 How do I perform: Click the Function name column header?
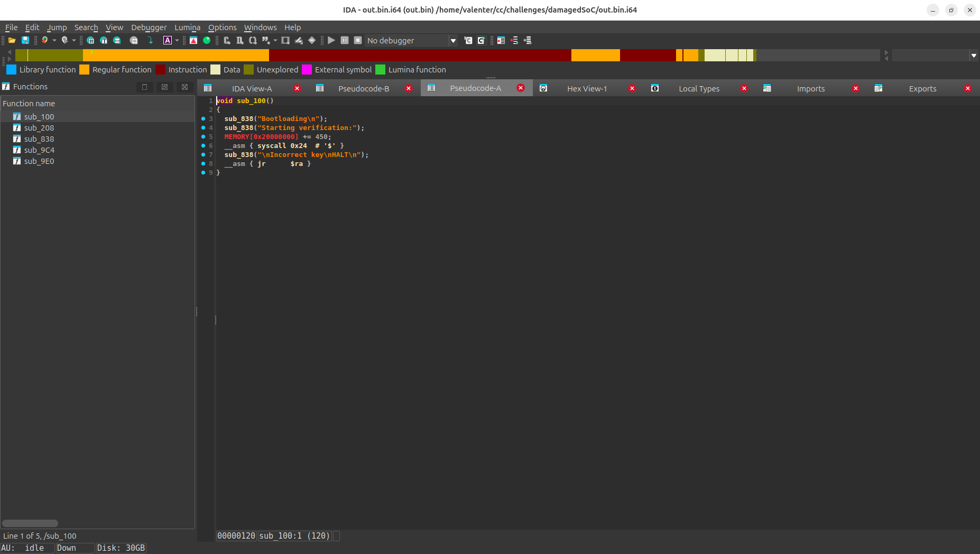point(97,104)
